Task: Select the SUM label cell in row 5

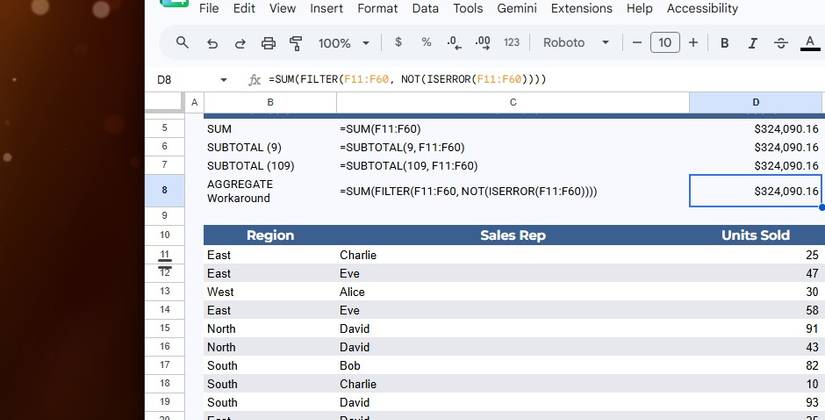Action: pos(270,129)
